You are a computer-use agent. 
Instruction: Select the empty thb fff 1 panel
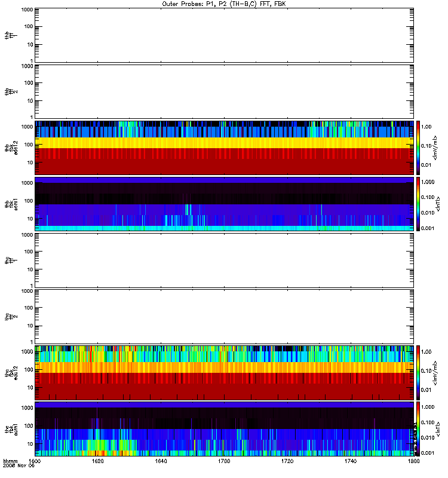pyautogui.click(x=224, y=35)
